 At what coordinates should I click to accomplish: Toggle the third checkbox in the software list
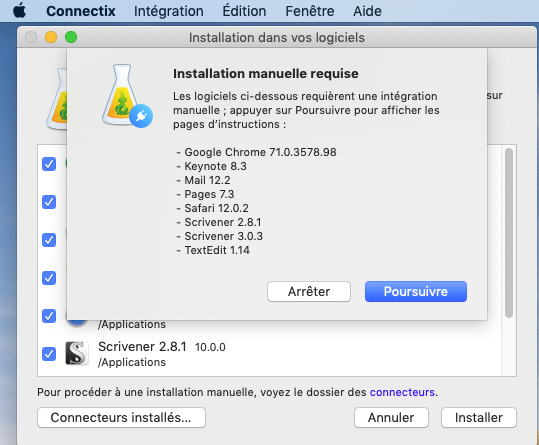(x=49, y=240)
